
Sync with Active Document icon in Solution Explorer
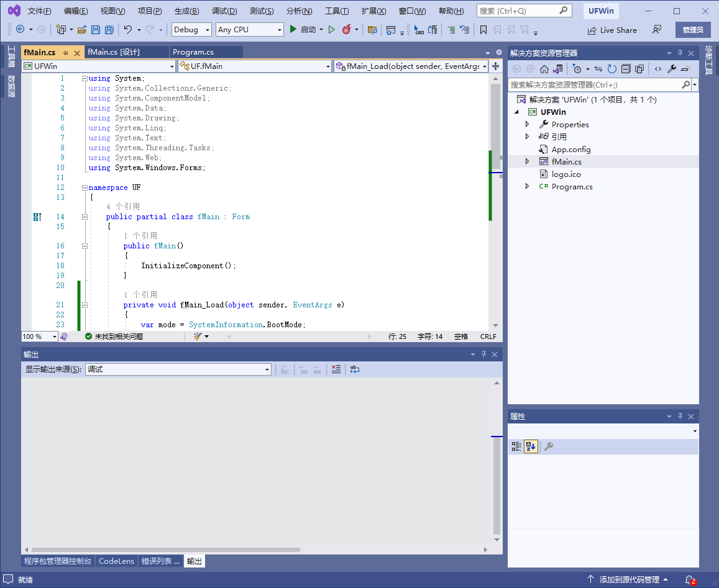point(598,69)
